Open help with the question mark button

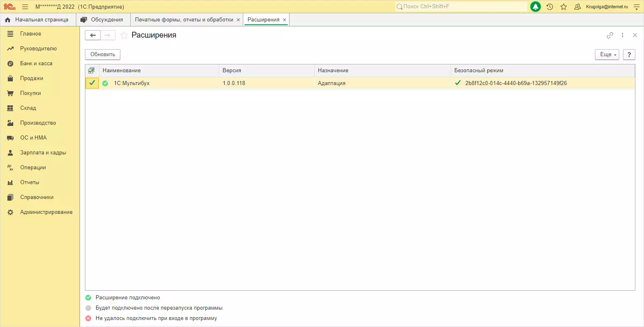(x=629, y=54)
